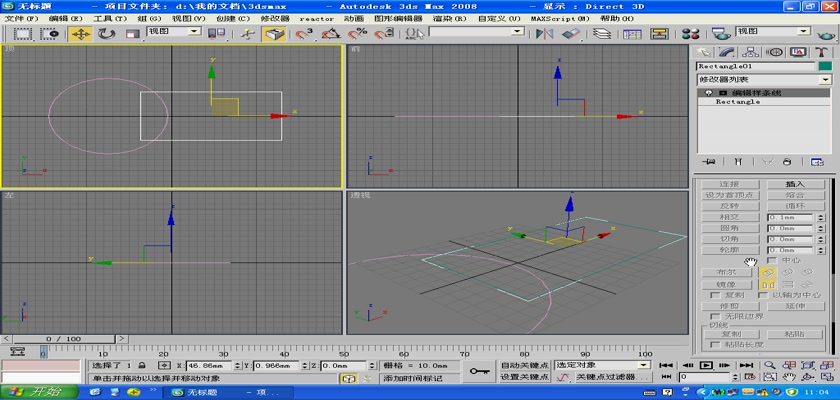Enable the 以轴为中心 checkbox
The image size is (840, 400).
click(763, 295)
